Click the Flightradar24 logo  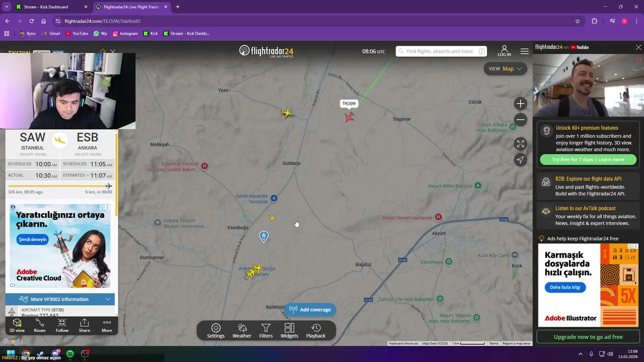click(266, 51)
